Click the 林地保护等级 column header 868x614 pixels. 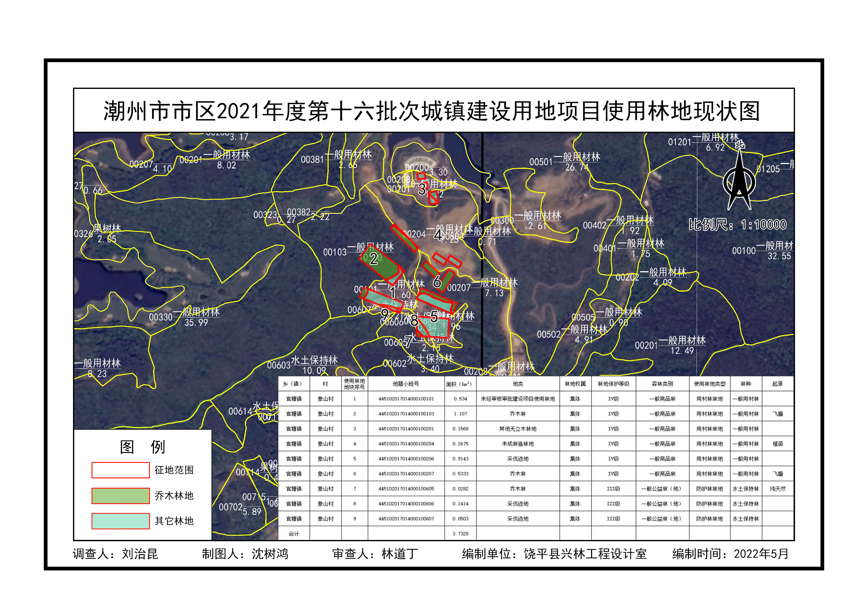613,384
